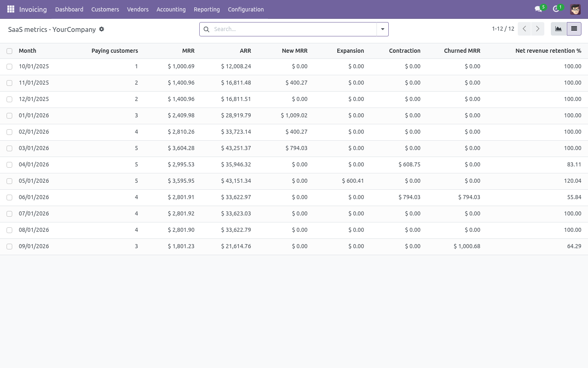This screenshot has width=588, height=368.
Task: Tick the checkbox for row 01/01/2026
Action: click(x=9, y=116)
